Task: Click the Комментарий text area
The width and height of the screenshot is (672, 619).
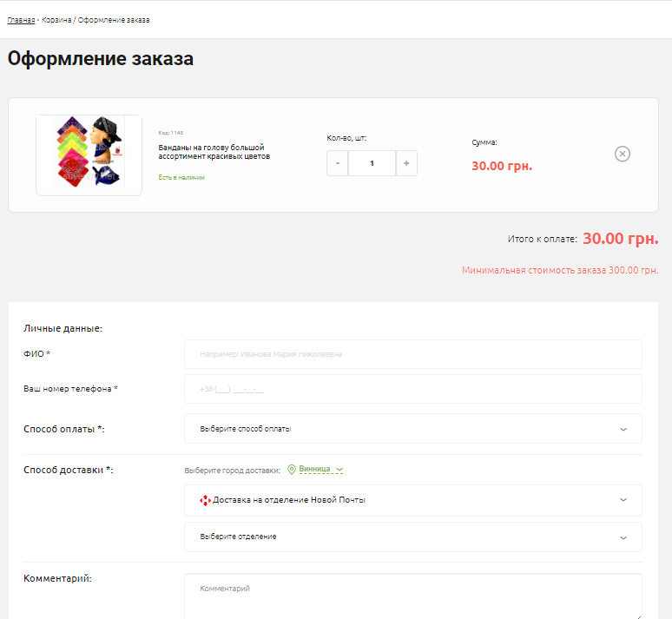Action: coord(413,596)
